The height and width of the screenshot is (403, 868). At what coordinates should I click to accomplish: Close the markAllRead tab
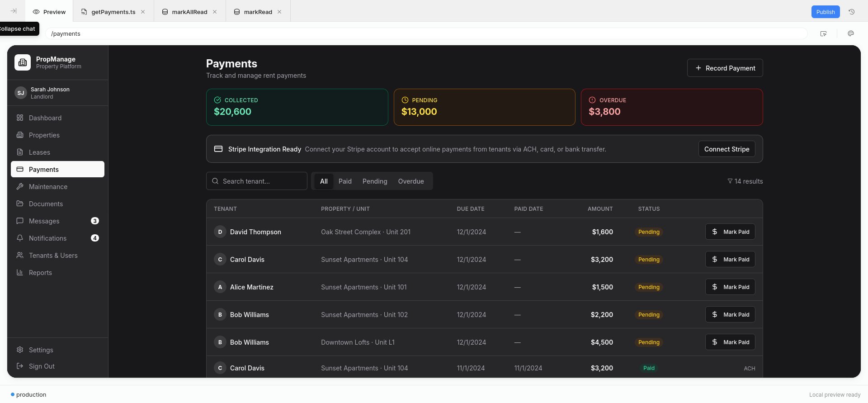[x=215, y=12]
